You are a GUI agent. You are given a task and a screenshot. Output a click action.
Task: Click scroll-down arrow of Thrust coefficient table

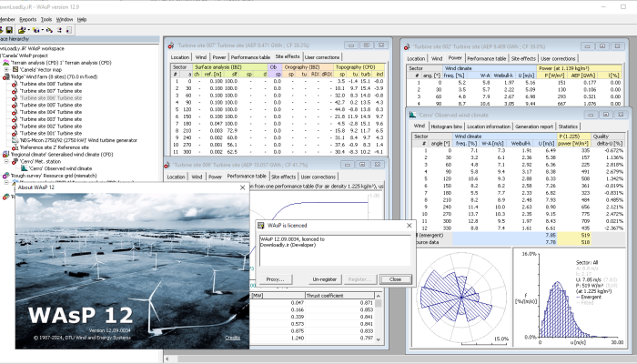[379, 339]
